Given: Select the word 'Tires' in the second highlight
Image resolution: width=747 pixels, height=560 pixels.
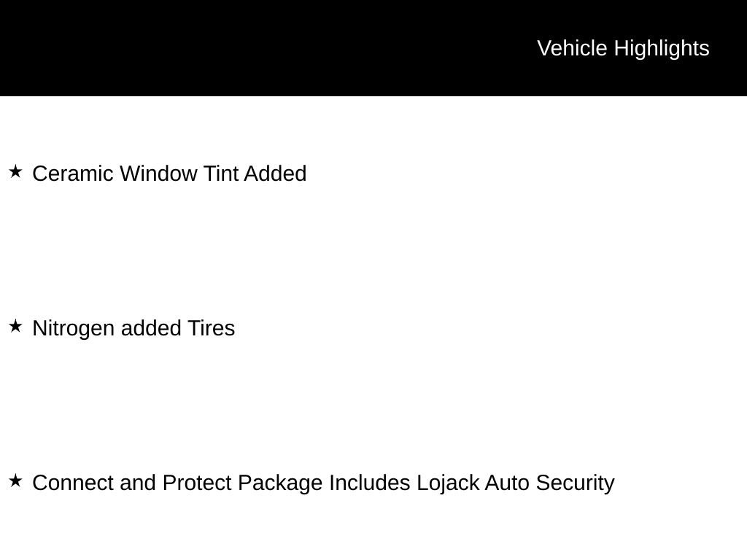Looking at the screenshot, I should [211, 328].
